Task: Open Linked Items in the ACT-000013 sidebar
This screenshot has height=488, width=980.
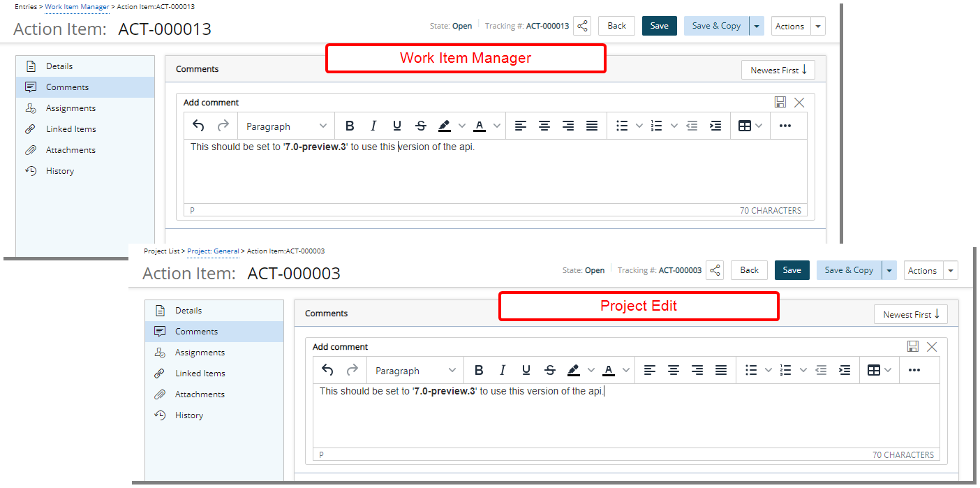Action: pos(70,129)
